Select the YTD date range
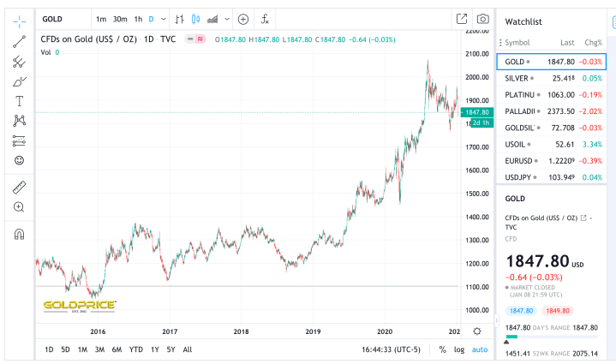This screenshot has height=364, width=616. (x=136, y=349)
